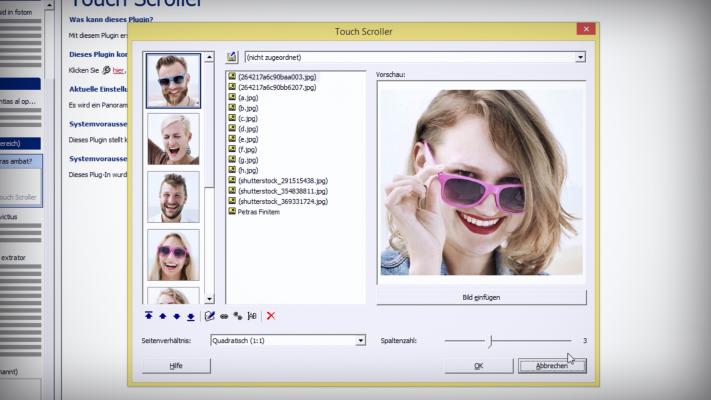The image size is (711, 400).
Task: Click the rename AB icon in toolbar
Action: click(x=252, y=316)
